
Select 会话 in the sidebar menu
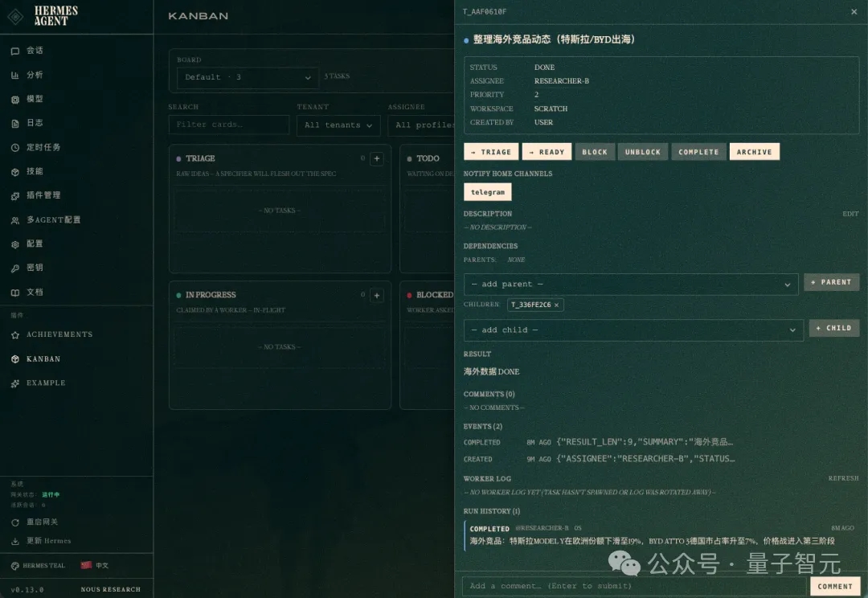tap(35, 51)
